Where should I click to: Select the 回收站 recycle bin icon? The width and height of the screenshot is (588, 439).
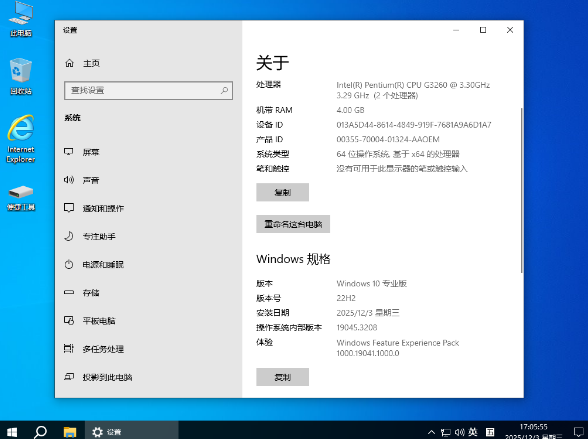point(21,76)
